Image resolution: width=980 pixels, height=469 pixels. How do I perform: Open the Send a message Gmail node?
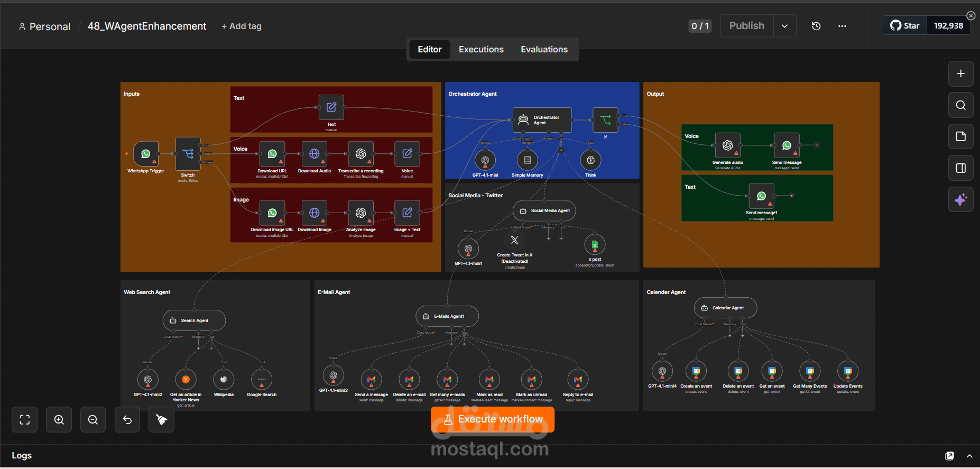coord(371,379)
